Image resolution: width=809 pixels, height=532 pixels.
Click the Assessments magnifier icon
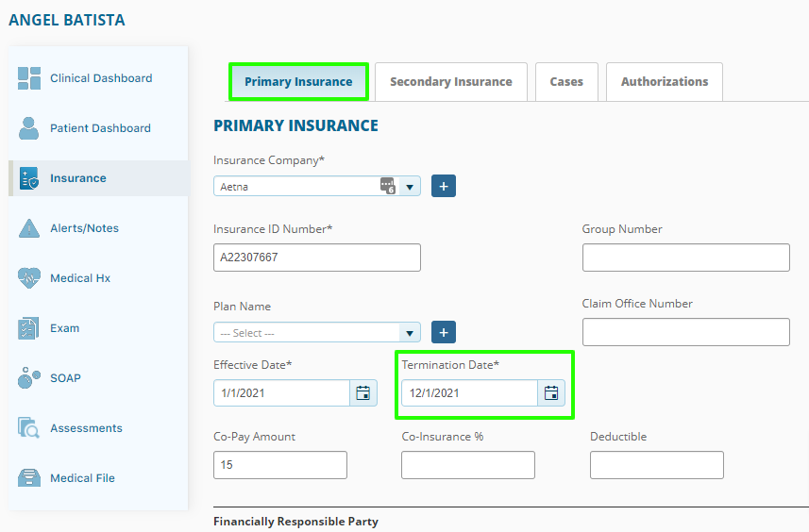pos(28,428)
